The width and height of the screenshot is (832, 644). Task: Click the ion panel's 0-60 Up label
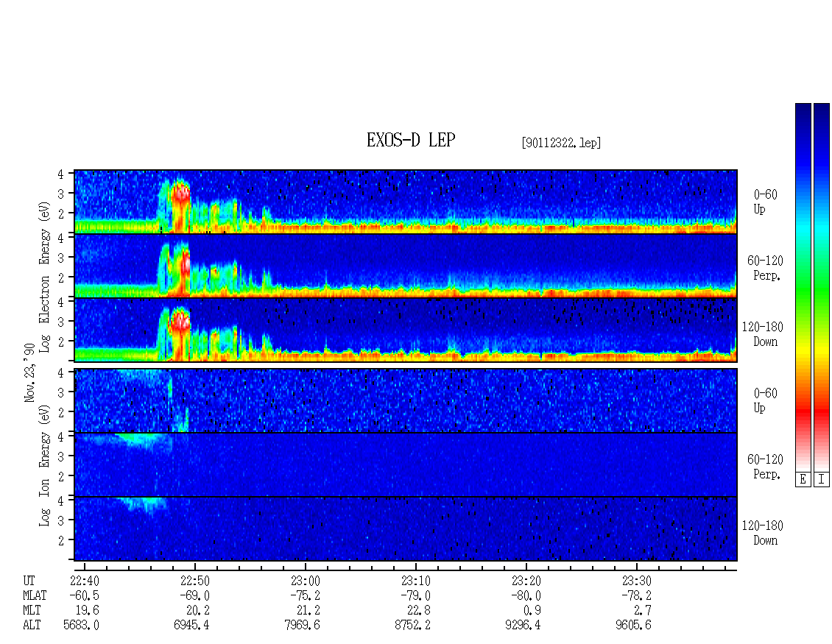click(x=764, y=400)
